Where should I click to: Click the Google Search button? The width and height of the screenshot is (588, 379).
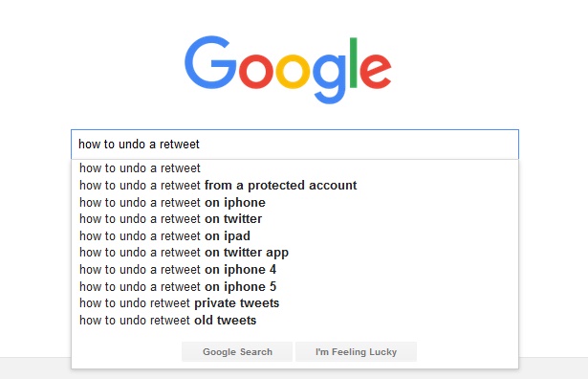(x=237, y=351)
